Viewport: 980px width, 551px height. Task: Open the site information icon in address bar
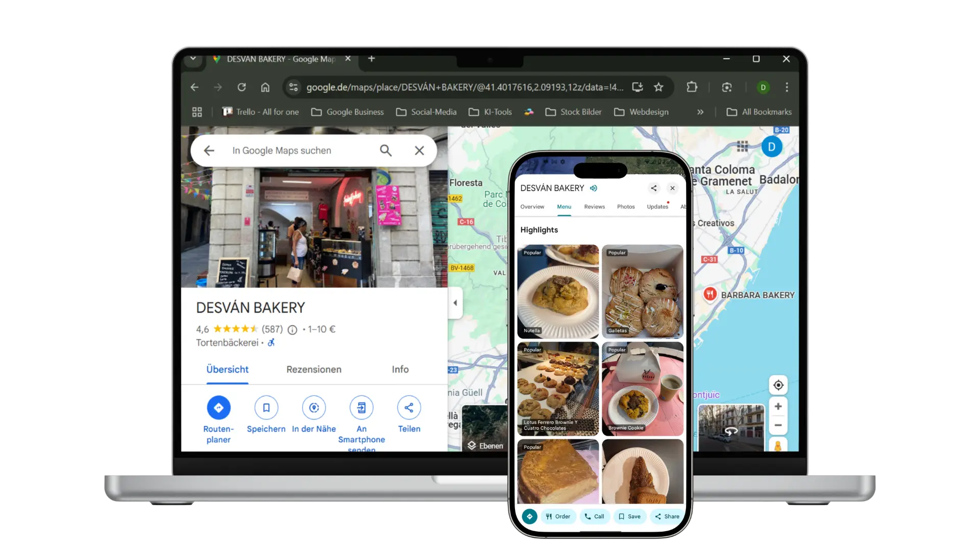(293, 87)
